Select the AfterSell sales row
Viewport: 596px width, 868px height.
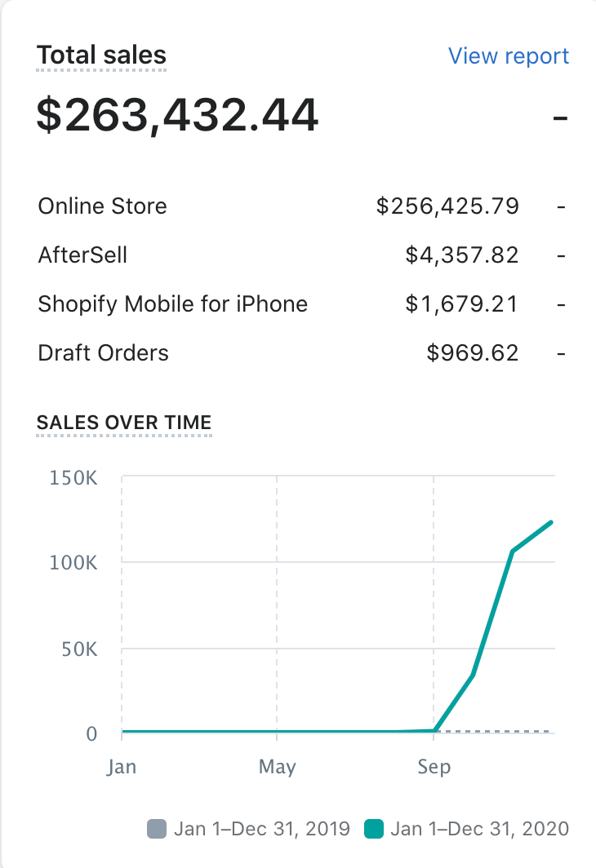pyautogui.click(x=82, y=255)
